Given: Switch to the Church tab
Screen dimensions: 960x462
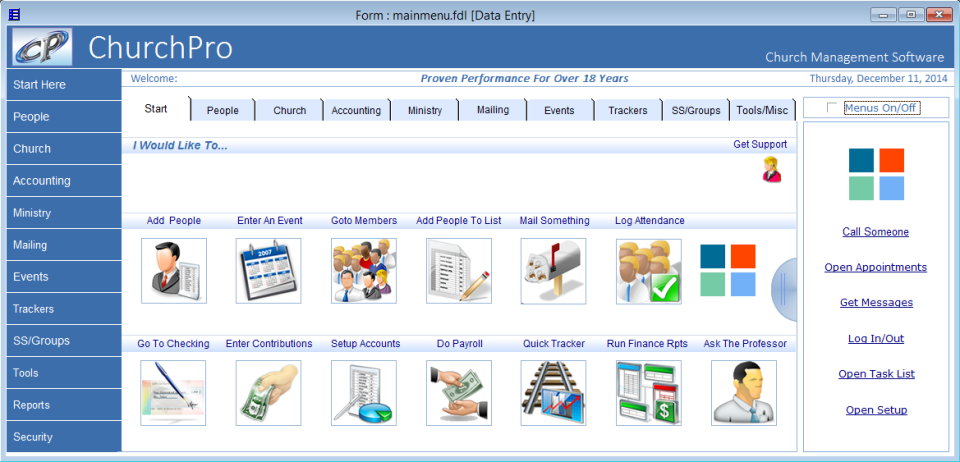Looking at the screenshot, I should click(290, 111).
